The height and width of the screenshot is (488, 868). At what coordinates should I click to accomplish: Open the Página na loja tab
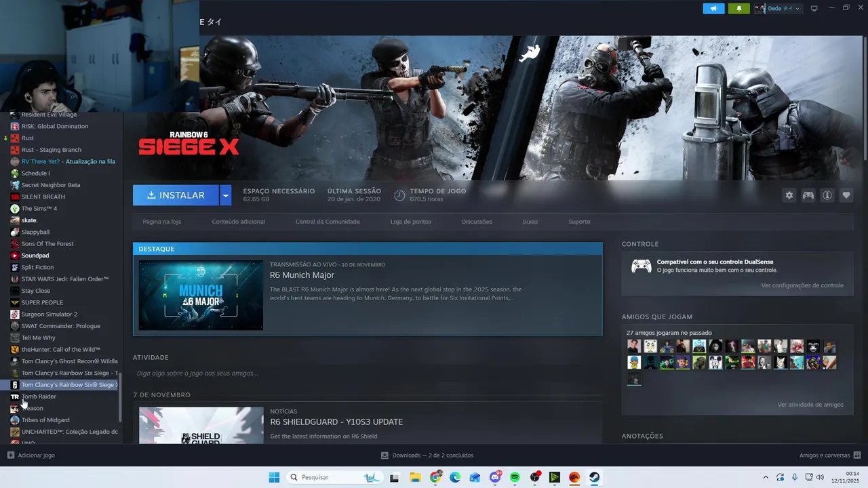coord(161,222)
